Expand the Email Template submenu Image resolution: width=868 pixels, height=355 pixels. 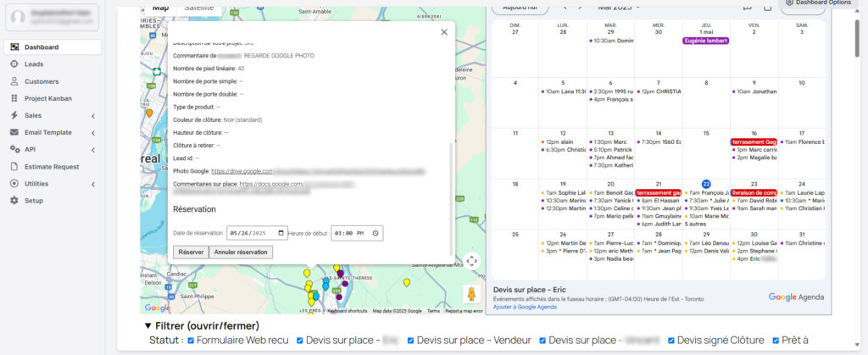coord(92,132)
